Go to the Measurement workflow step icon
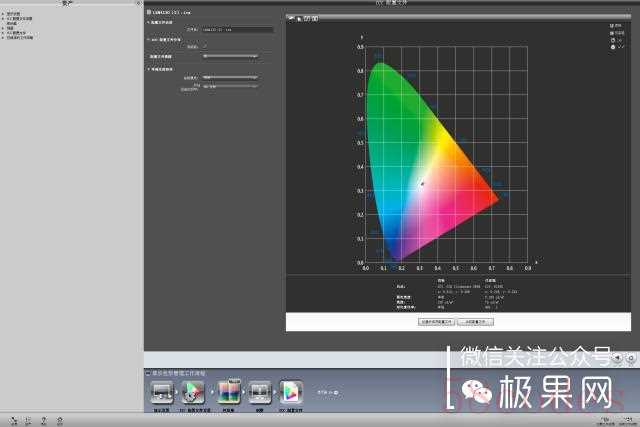The image size is (640, 427). (259, 390)
